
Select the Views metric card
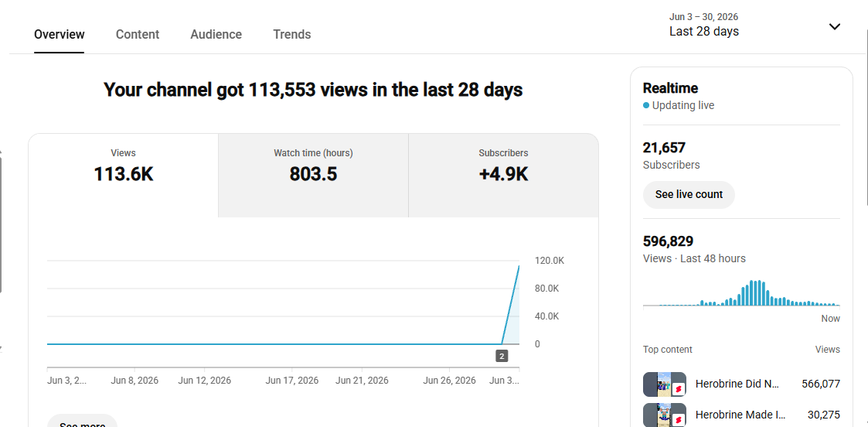point(123,175)
